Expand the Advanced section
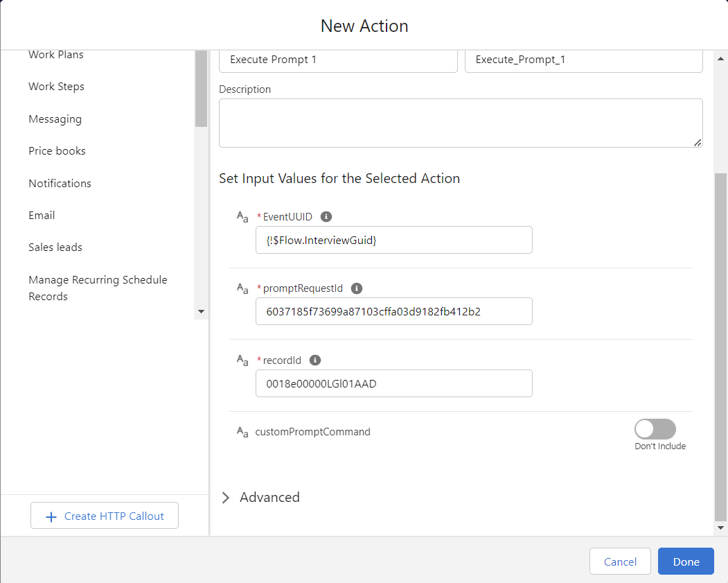The height and width of the screenshot is (583, 728). click(226, 498)
